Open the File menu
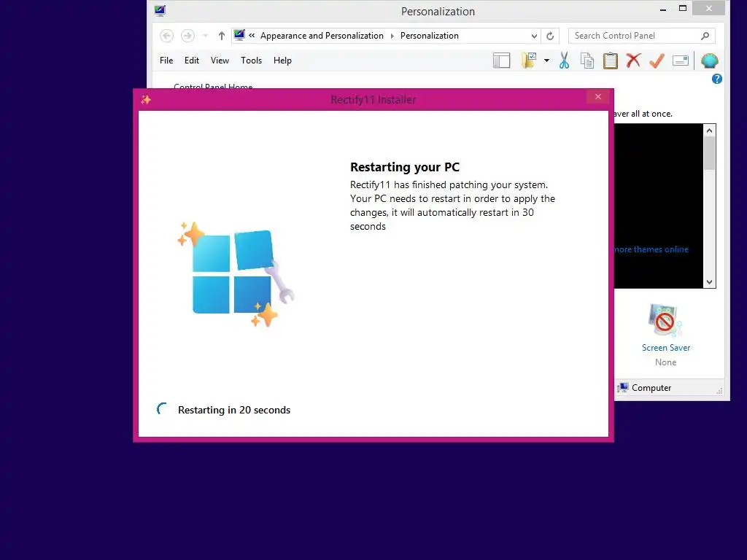This screenshot has width=747, height=560. [x=166, y=61]
